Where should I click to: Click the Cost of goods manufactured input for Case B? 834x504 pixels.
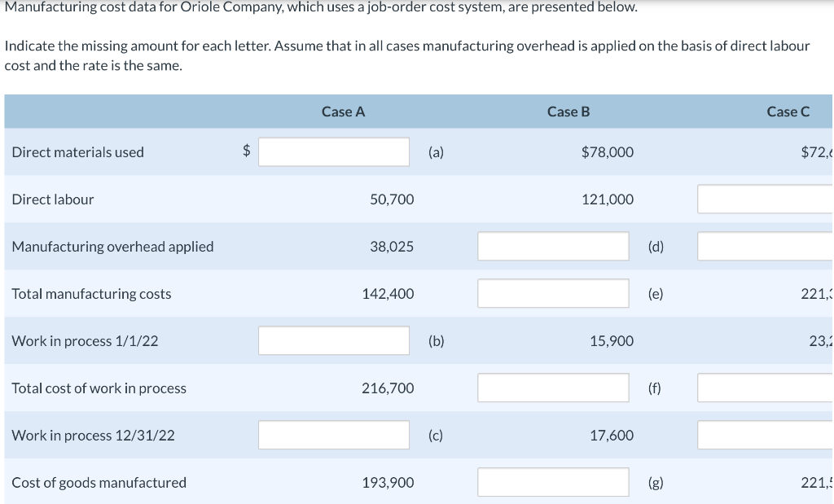(x=552, y=481)
